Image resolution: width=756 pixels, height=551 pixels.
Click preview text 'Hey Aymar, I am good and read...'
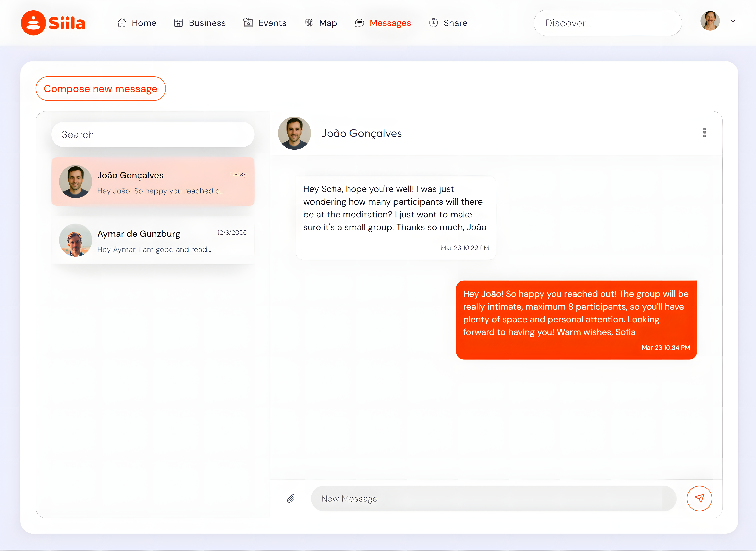154,250
